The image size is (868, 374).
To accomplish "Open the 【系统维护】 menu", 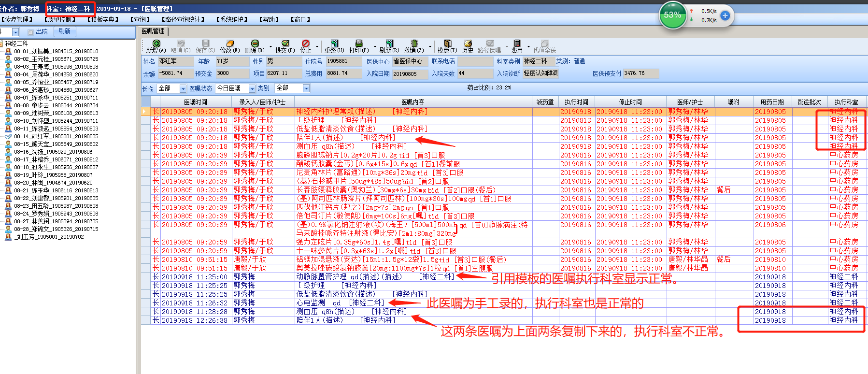I will pos(232,19).
